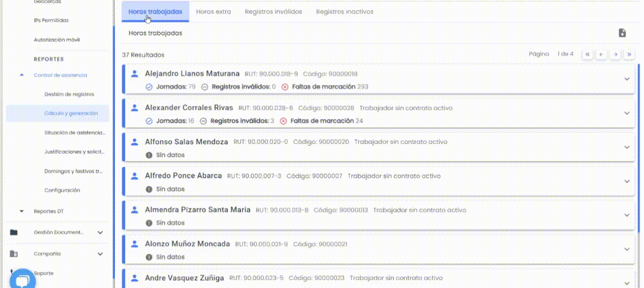Expand Alejandro Llanos Maturana row details

point(627,79)
